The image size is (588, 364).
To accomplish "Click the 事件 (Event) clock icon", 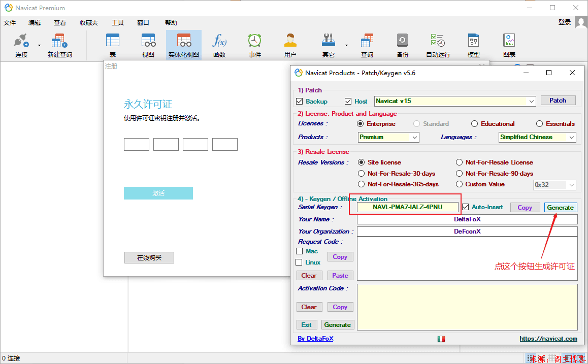I will pyautogui.click(x=254, y=45).
